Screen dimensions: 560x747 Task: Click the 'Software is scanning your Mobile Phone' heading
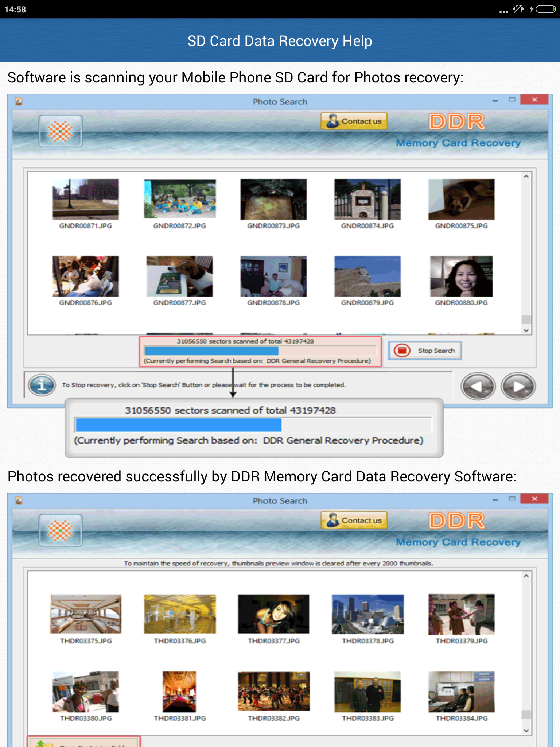[236, 77]
